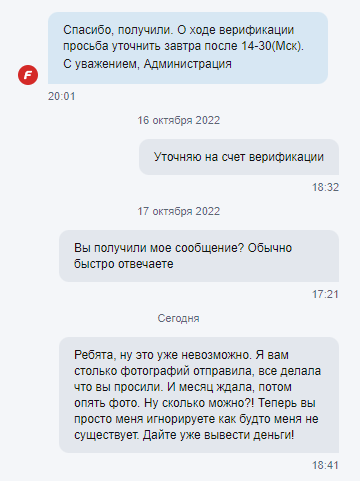This screenshot has width=360, height=481.
Task: Click the line просьба уточнить завтра после
Action: click(151, 46)
